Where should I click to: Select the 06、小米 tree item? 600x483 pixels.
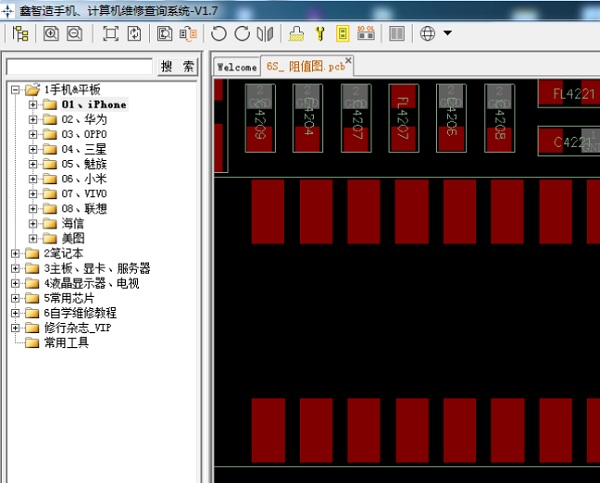84,179
